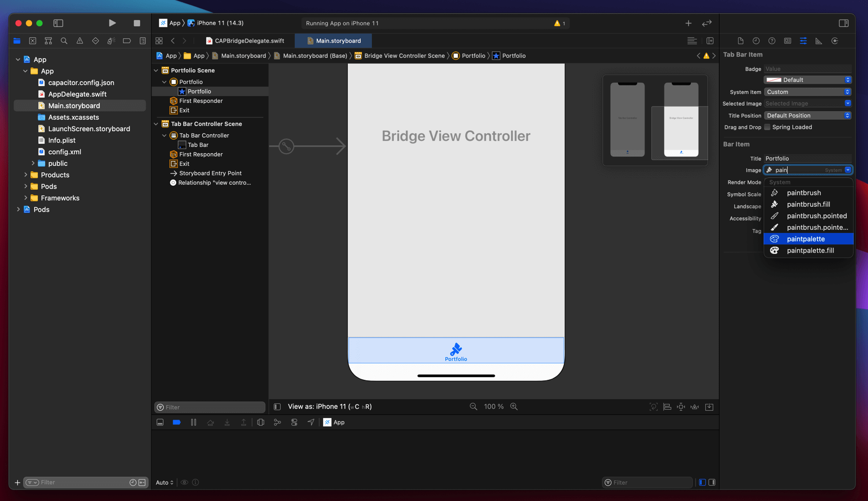
Task: Switch to CAPBridgeDelegate.swift tab
Action: (x=244, y=40)
